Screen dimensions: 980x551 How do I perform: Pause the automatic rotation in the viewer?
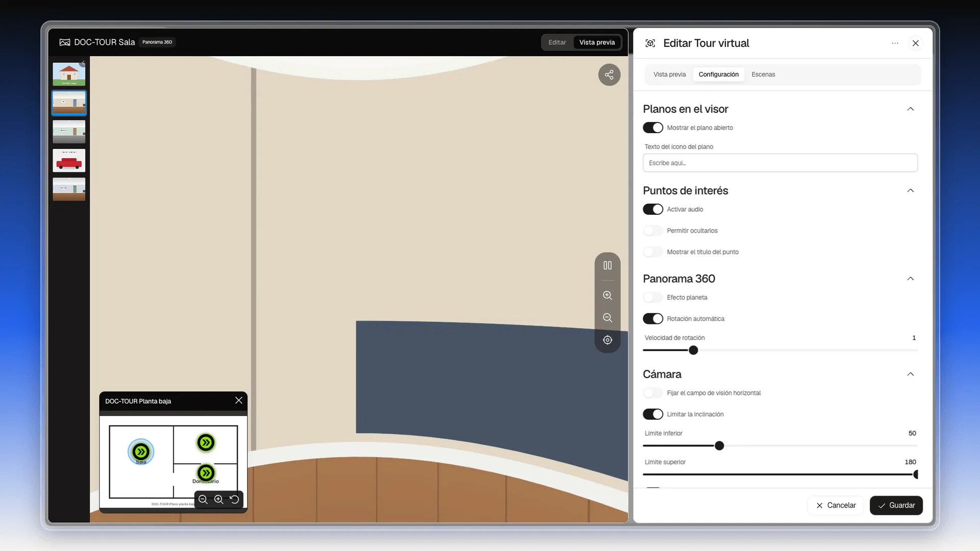coord(607,265)
